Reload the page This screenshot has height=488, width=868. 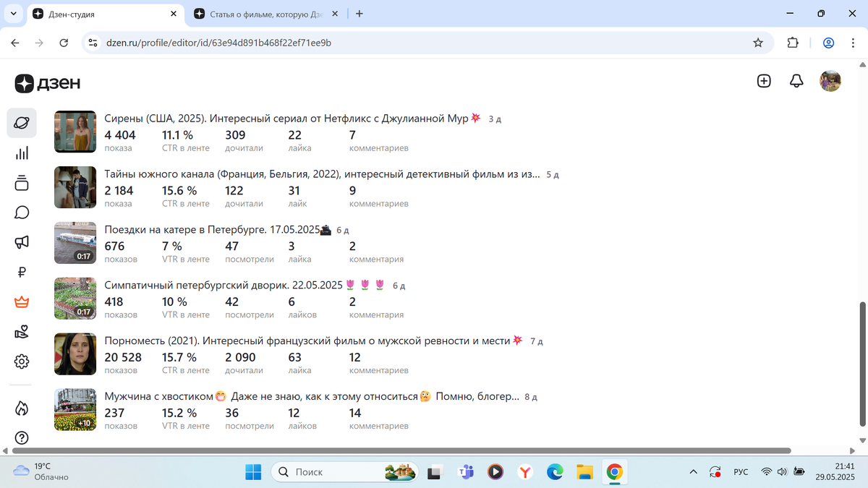click(x=64, y=43)
